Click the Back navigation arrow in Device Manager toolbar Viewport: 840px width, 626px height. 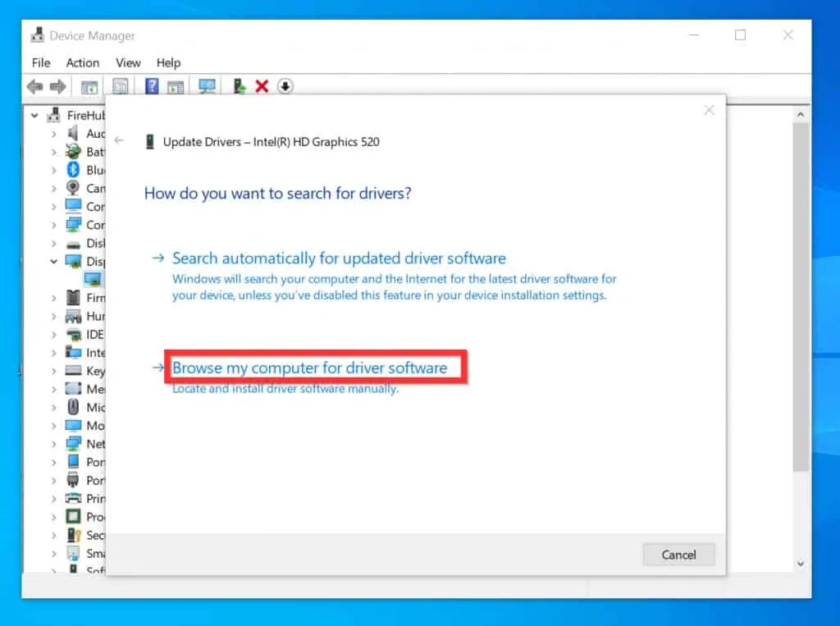tap(34, 86)
